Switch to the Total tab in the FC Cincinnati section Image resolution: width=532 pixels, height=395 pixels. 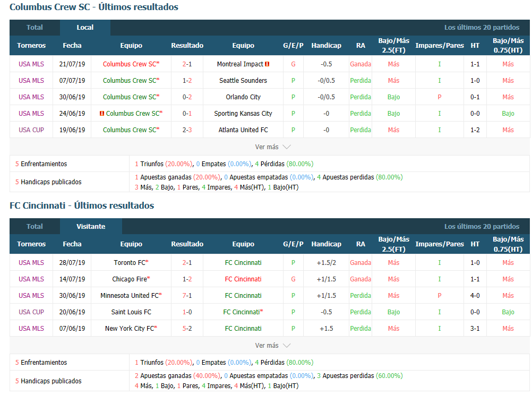pos(35,226)
